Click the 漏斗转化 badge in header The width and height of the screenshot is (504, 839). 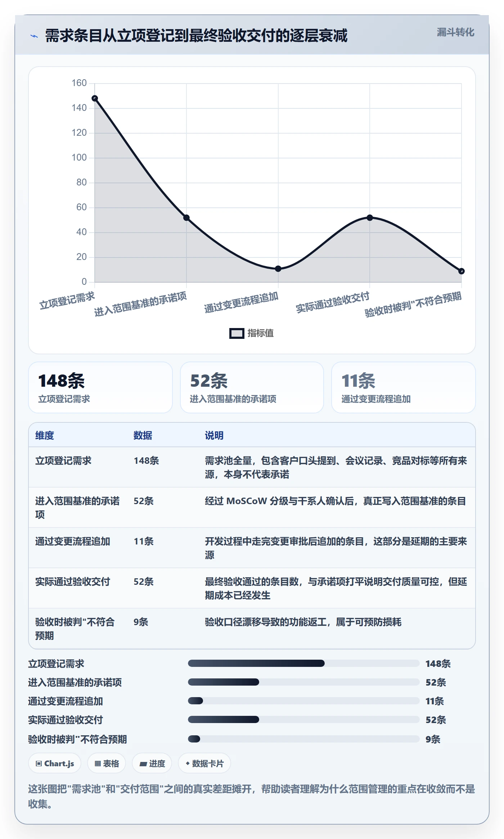coord(455,32)
